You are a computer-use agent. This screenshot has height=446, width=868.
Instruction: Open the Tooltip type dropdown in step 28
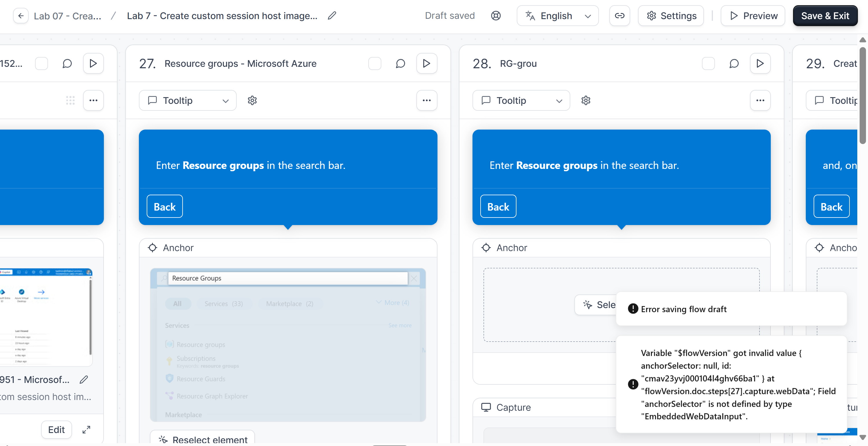521,100
